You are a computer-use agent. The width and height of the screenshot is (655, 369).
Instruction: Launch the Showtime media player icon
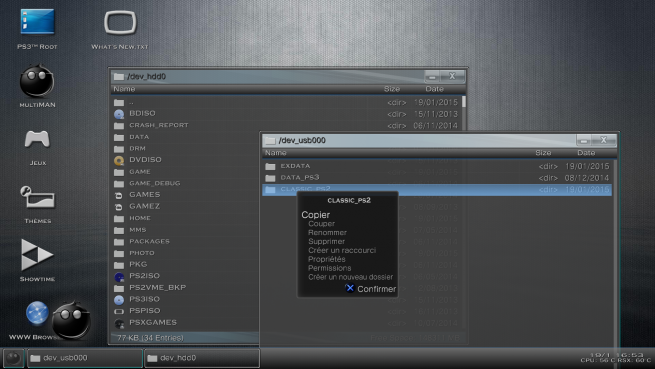click(x=37, y=254)
